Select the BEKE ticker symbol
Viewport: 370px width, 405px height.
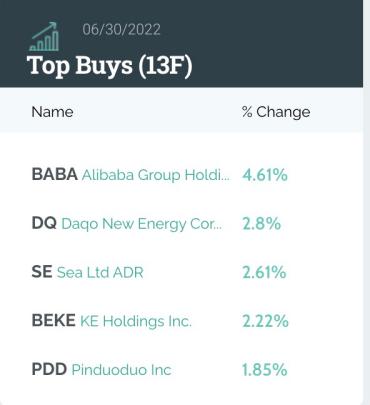pos(53,321)
